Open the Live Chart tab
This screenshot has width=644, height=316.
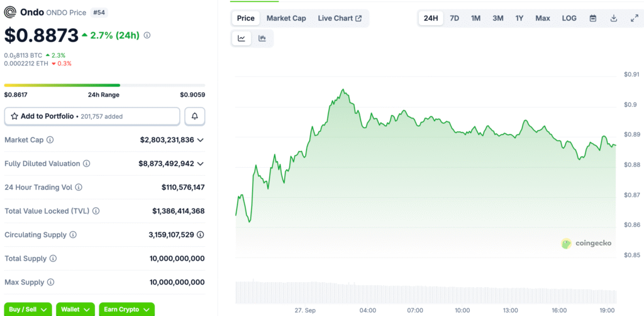(340, 18)
